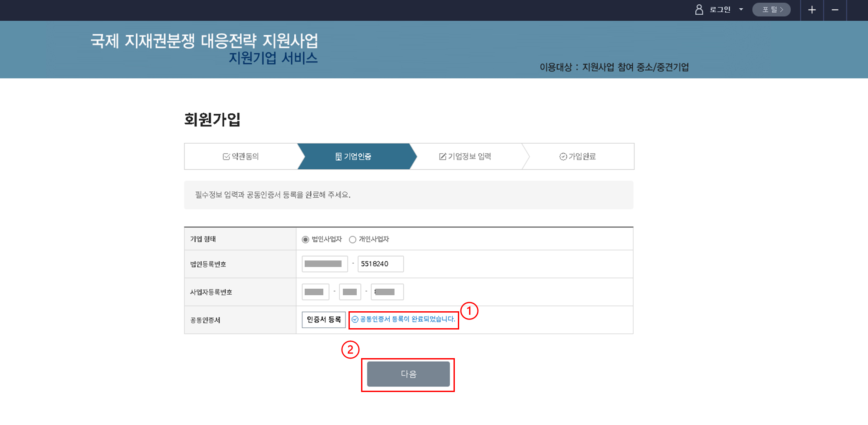Expand the 로그인 dropdown arrow
868x425 pixels.
click(x=741, y=10)
